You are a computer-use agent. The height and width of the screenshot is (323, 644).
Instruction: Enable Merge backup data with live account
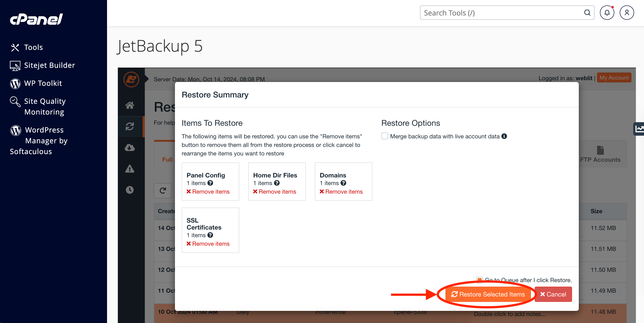[x=385, y=136]
